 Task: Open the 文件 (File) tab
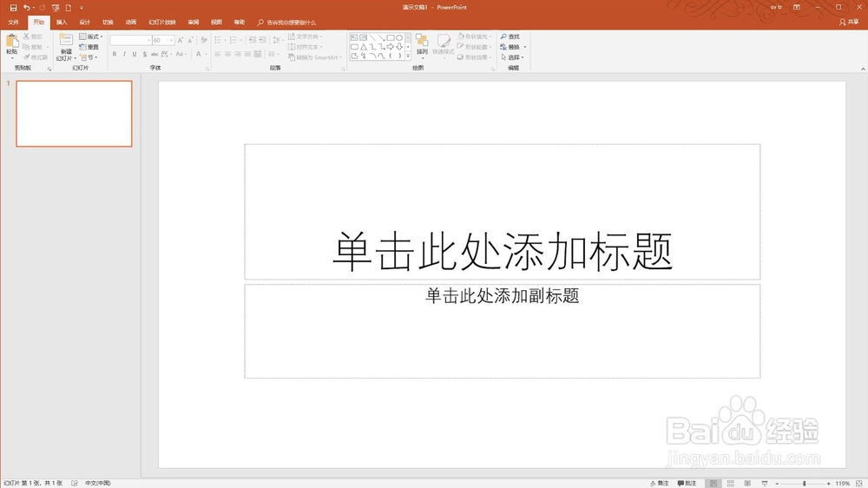(13, 23)
